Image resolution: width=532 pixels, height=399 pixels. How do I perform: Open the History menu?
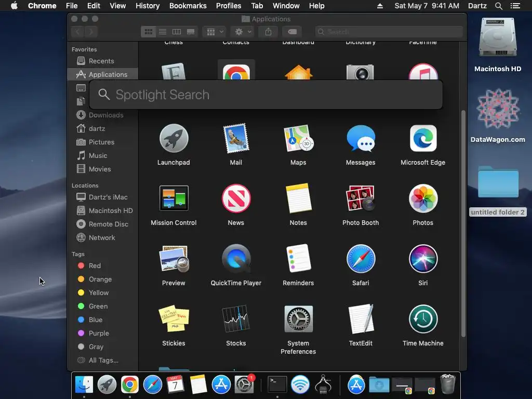coord(148,6)
